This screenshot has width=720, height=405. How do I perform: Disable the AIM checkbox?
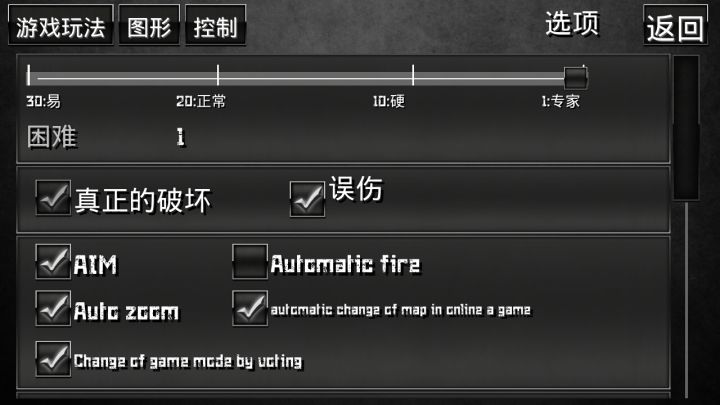53,262
